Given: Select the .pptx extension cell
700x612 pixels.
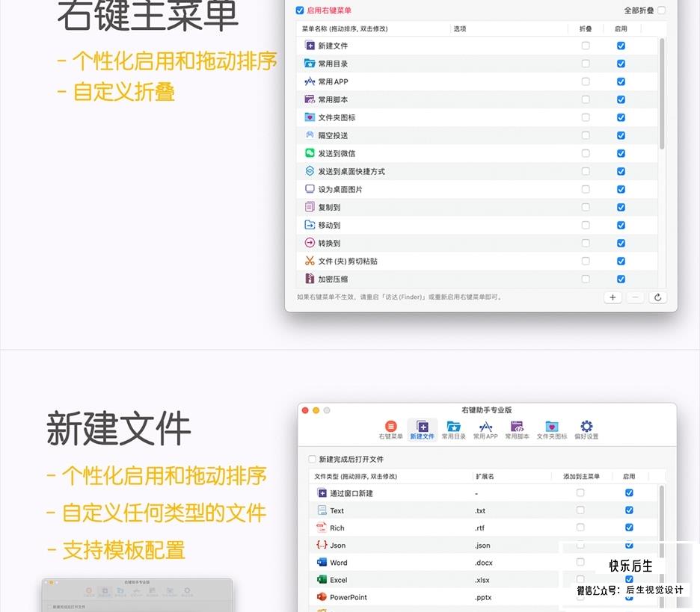Looking at the screenshot, I should (483, 597).
